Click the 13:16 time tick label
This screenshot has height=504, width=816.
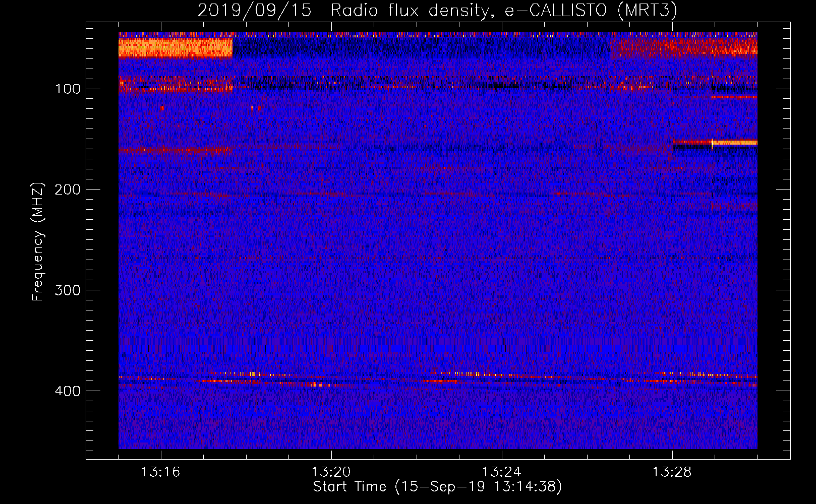point(161,472)
